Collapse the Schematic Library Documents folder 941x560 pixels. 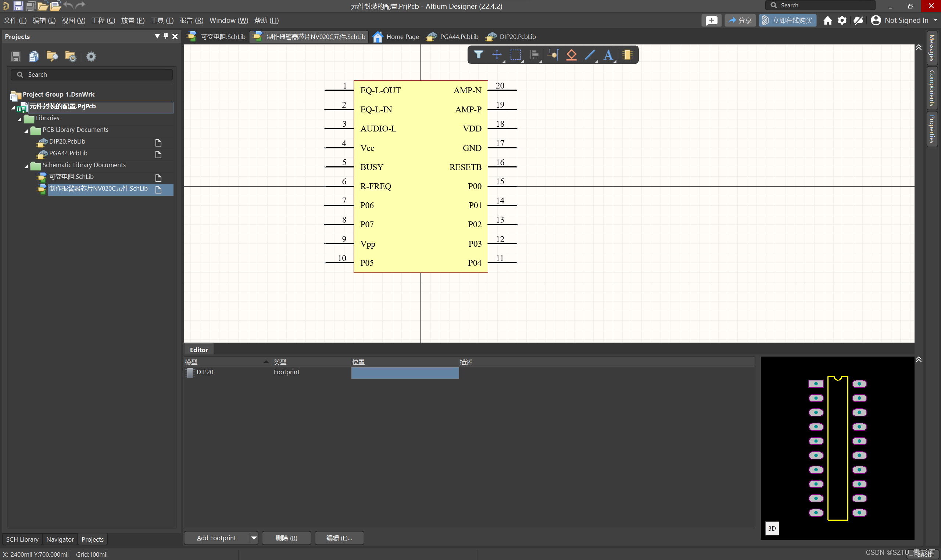[x=26, y=166]
